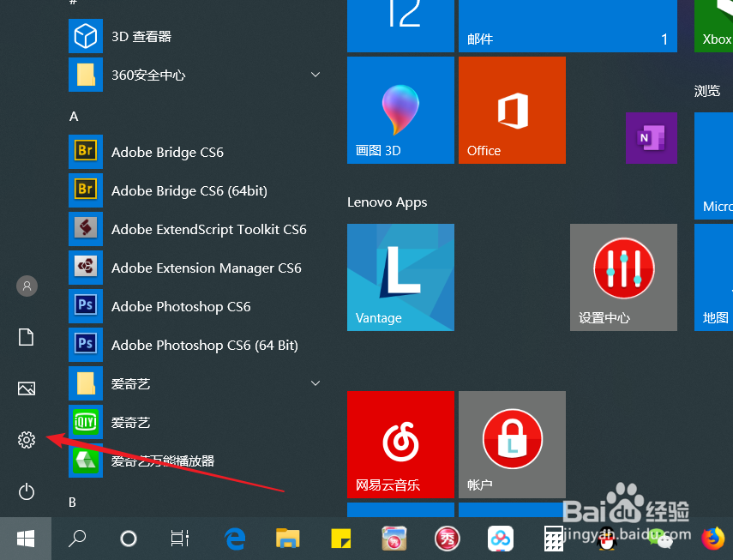The image size is (733, 560).
Task: Click the Lenovo Apps group header
Action: pyautogui.click(x=387, y=202)
